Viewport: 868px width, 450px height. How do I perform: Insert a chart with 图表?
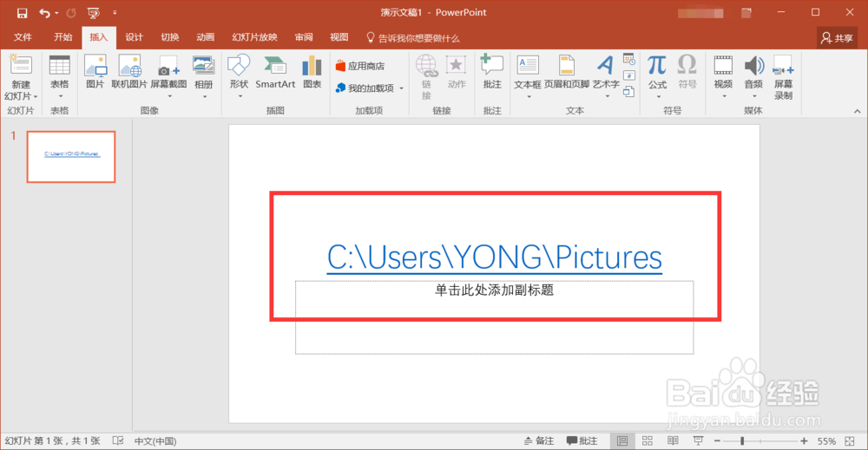point(312,73)
